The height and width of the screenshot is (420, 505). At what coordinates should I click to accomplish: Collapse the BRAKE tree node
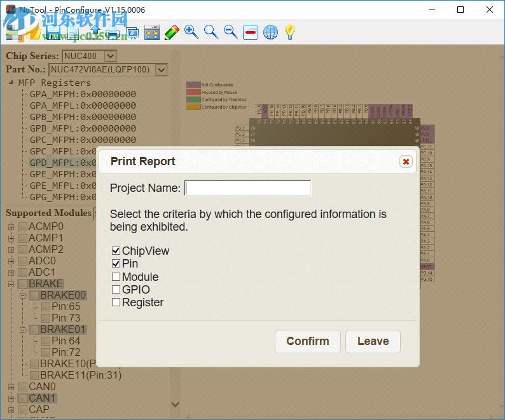click(11, 284)
